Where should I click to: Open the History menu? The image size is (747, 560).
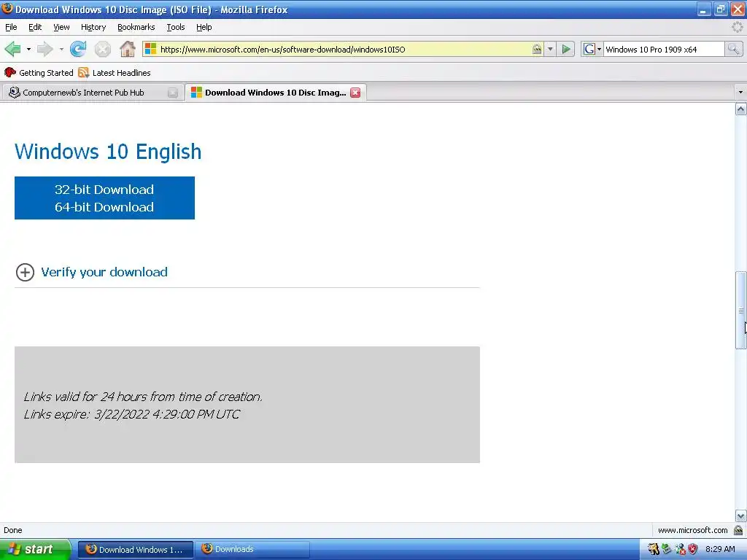[93, 27]
